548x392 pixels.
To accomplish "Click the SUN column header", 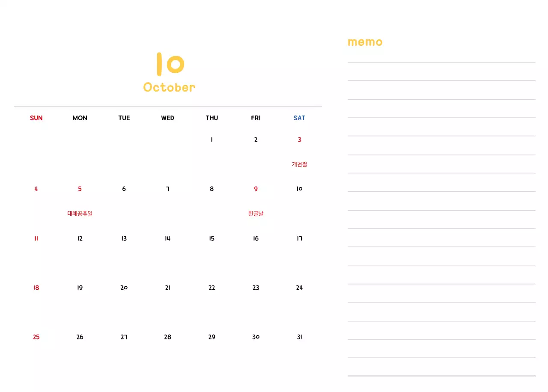I will tap(36, 118).
